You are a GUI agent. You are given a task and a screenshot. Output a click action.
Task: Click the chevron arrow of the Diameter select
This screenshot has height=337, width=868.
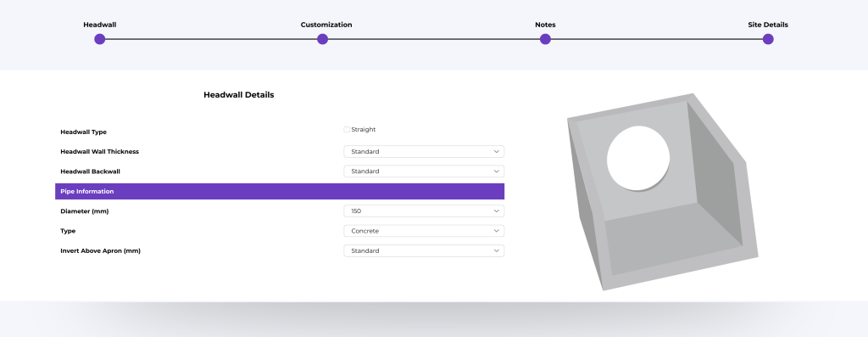pos(497,211)
